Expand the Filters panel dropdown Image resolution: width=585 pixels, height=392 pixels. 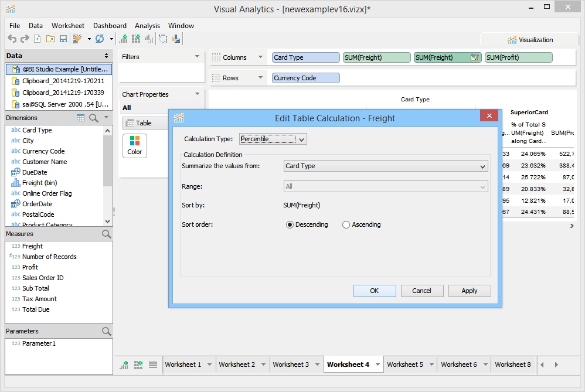point(197,57)
